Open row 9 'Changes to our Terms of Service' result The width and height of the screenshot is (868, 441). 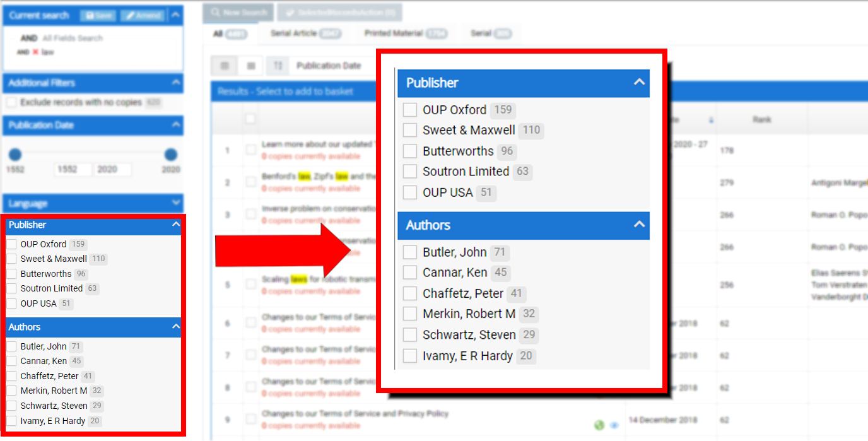tap(355, 414)
